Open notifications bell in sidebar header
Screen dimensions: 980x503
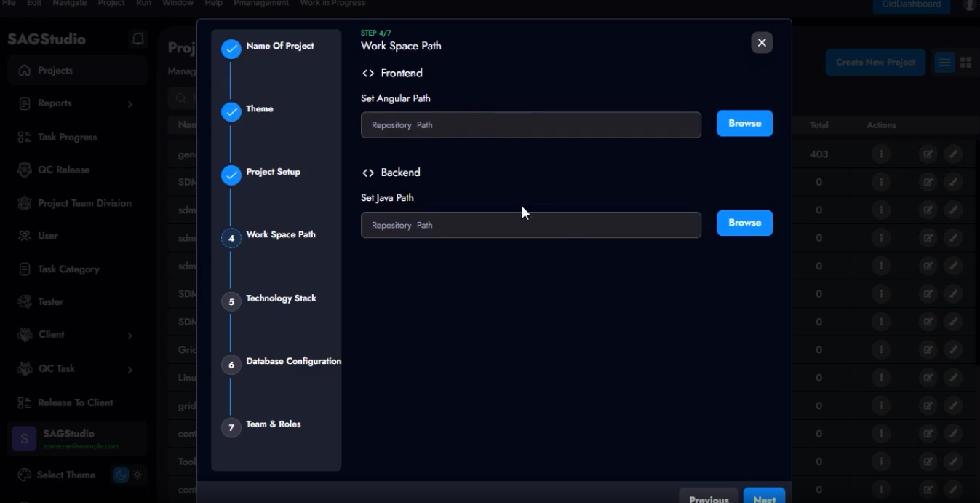[138, 39]
